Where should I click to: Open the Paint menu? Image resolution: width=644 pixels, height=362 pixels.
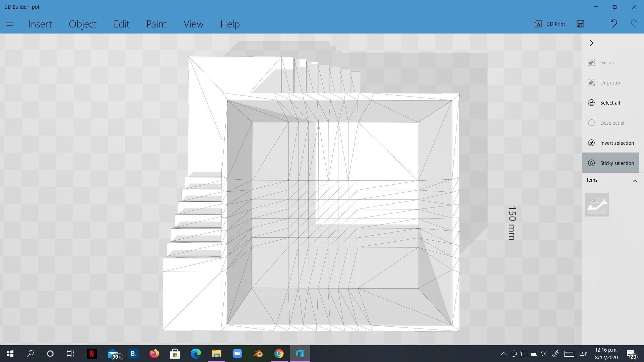[156, 24]
